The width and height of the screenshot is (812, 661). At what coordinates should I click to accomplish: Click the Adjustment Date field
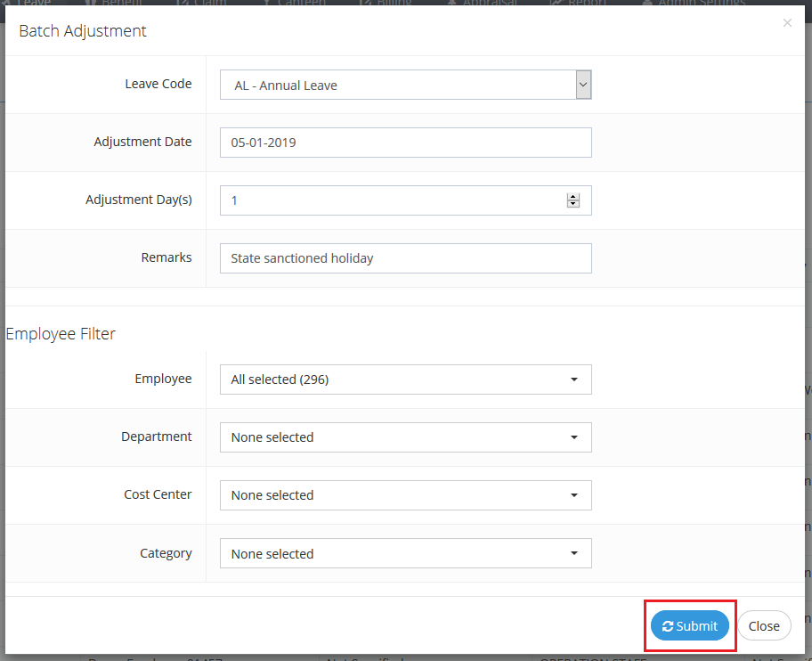(x=405, y=143)
